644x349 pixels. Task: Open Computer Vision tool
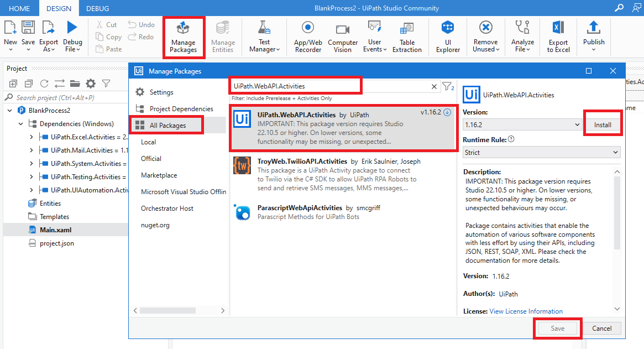point(343,37)
